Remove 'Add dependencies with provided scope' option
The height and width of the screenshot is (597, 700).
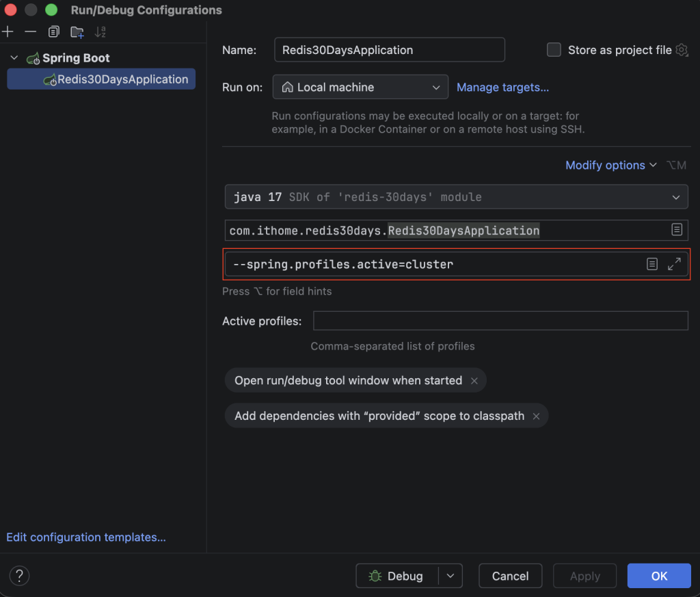pos(536,416)
